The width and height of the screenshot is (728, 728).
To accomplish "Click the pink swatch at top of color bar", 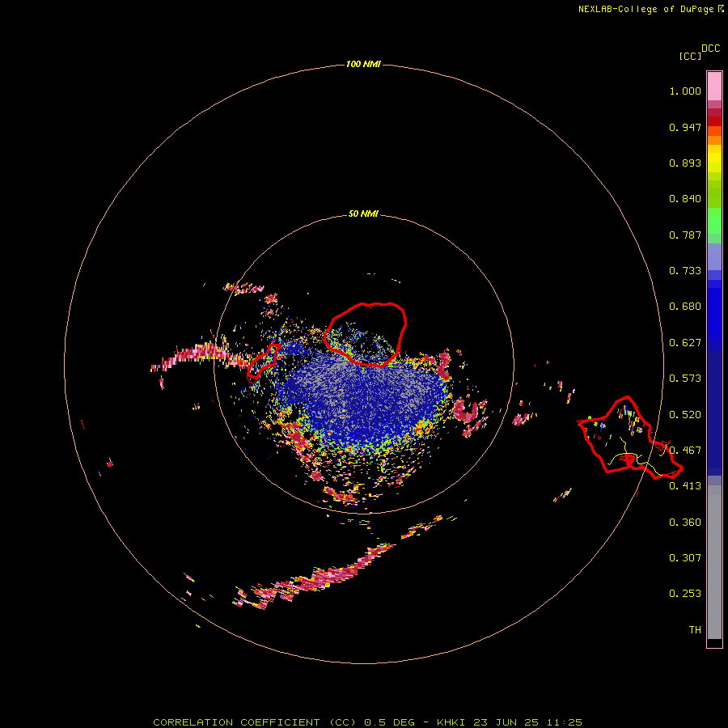I will tap(714, 87).
